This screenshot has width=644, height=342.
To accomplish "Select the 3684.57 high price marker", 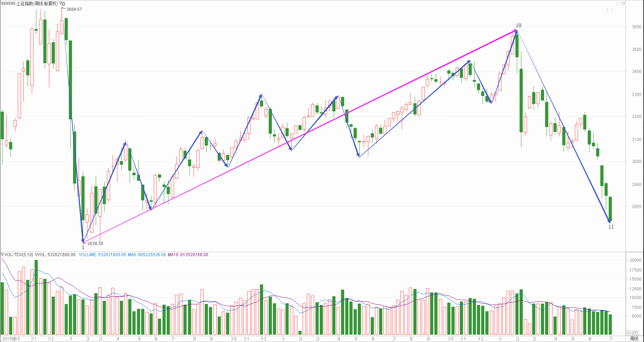I will click(74, 9).
